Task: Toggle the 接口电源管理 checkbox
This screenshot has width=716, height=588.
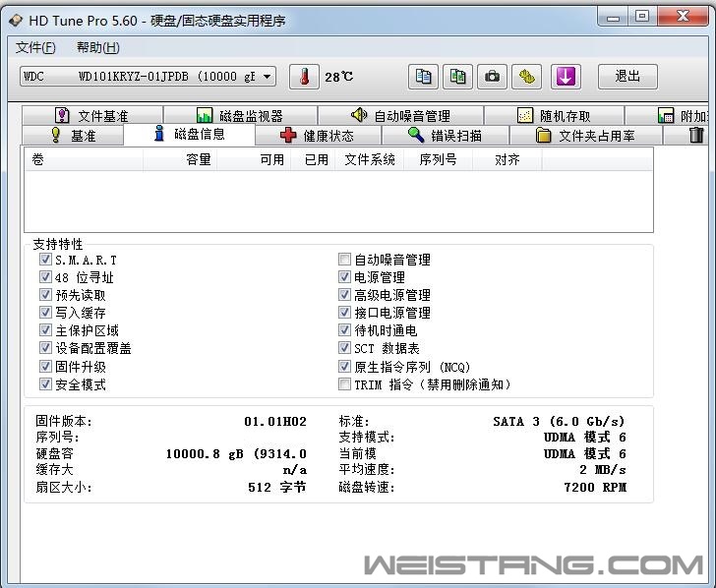Action: click(x=344, y=313)
